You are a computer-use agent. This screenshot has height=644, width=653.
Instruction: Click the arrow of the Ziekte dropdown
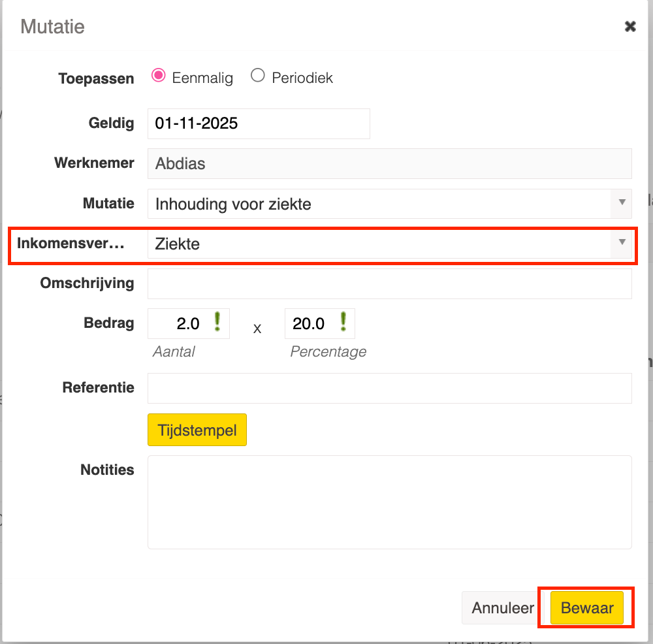pos(622,243)
